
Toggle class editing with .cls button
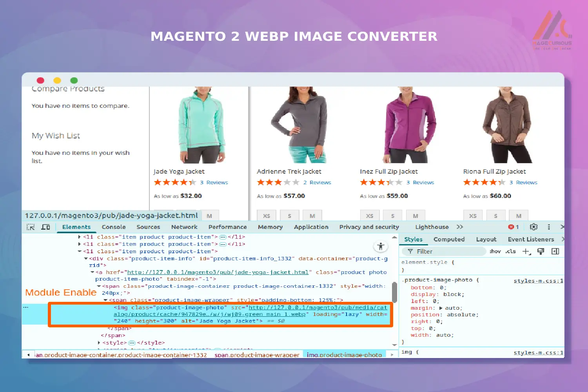coord(510,251)
